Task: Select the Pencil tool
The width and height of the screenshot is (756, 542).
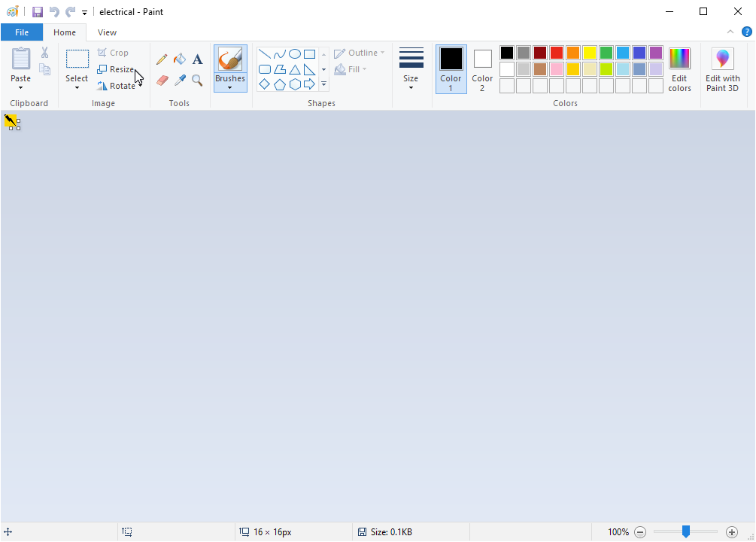Action: [162, 59]
